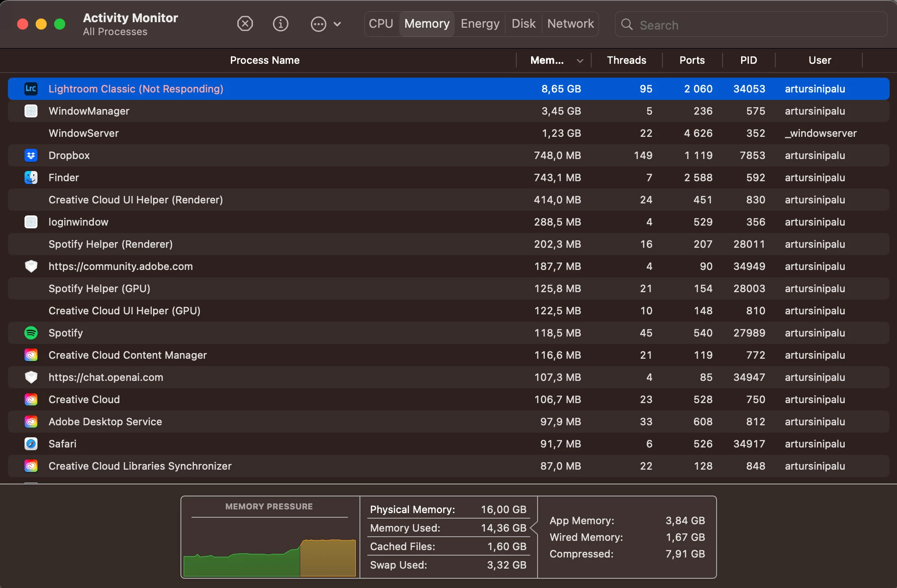Open the dropdown chevron beside the ellipsis
Viewport: 897px width, 588px height.
click(x=337, y=24)
